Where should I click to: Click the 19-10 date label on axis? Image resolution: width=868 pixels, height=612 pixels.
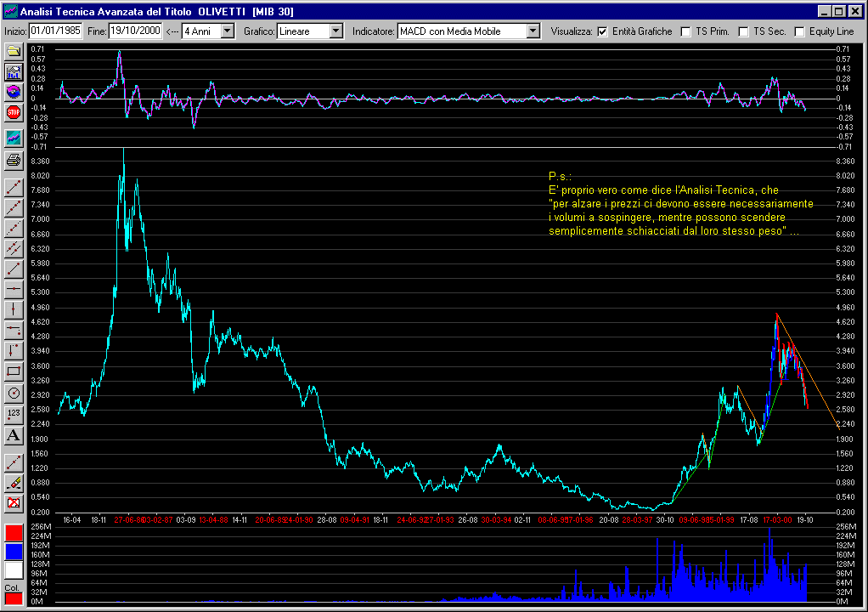[x=803, y=520]
